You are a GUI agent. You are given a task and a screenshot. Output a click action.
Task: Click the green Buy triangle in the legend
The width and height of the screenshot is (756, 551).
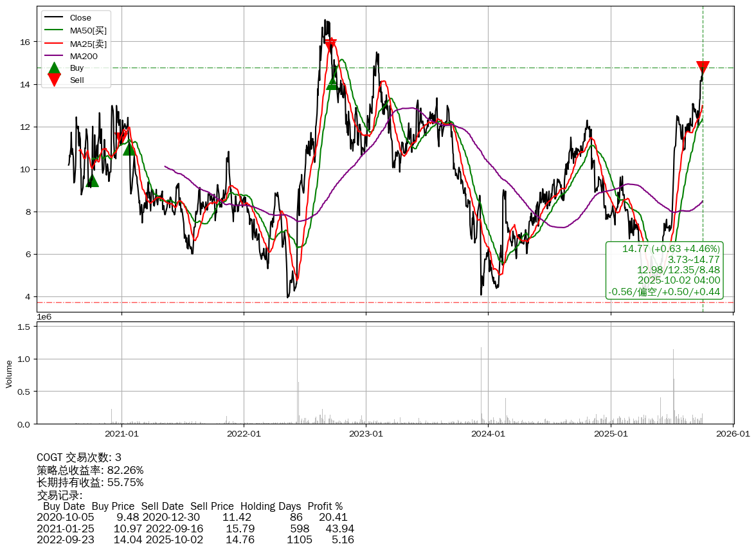55,68
